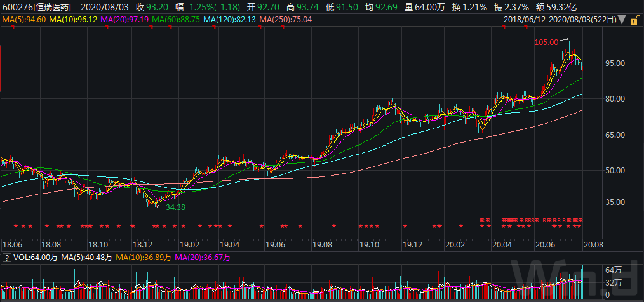The image size is (644, 302).
Task: Click the 105.00 peak price annotation
Action: point(547,42)
